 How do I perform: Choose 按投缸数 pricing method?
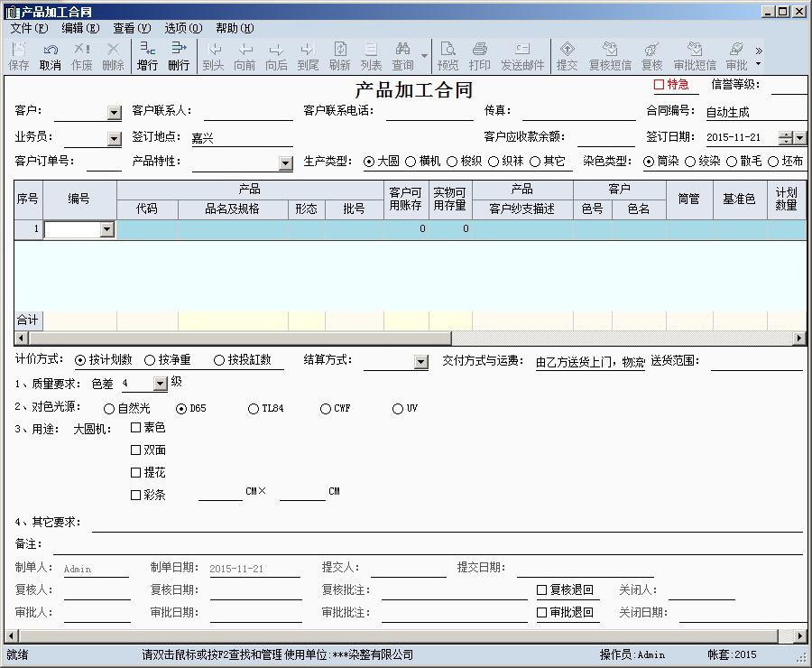coord(219,360)
